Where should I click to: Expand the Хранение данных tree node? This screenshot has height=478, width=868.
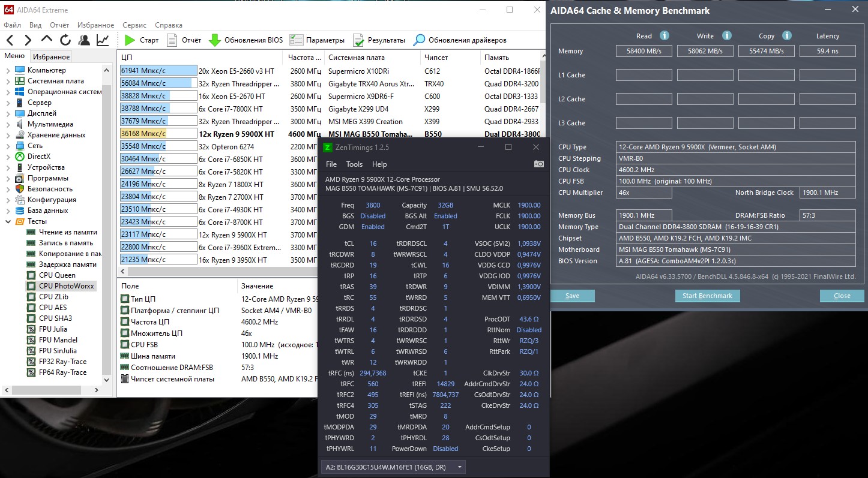click(8, 135)
